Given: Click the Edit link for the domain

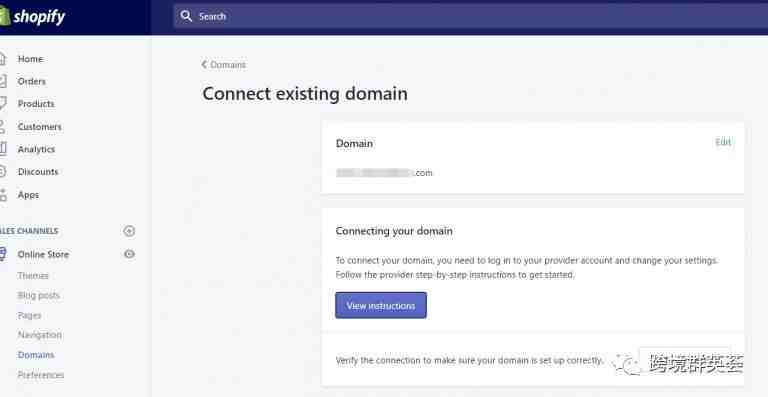Looking at the screenshot, I should (723, 142).
